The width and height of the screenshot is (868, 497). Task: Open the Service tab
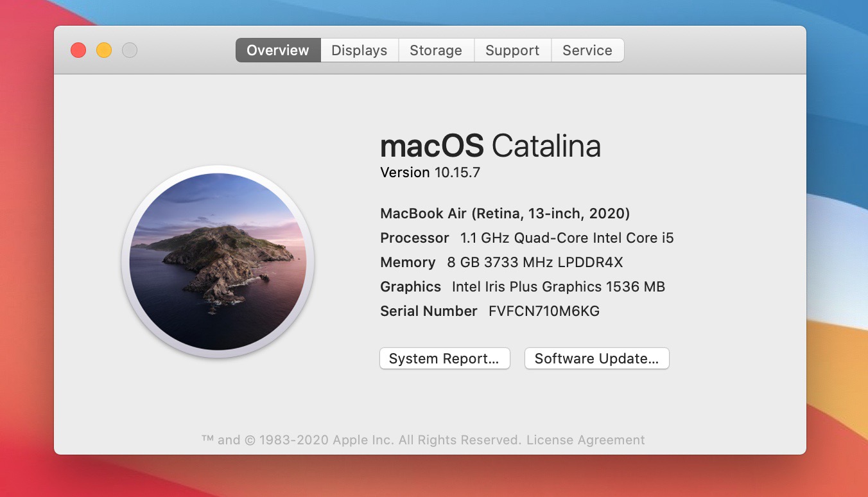(x=587, y=50)
